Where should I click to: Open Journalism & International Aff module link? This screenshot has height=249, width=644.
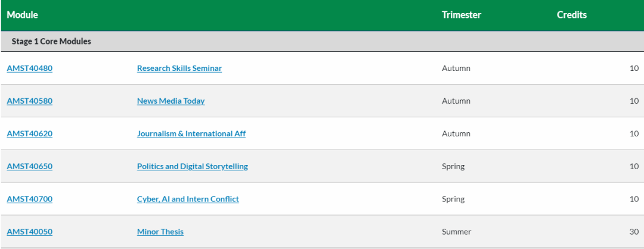click(191, 133)
